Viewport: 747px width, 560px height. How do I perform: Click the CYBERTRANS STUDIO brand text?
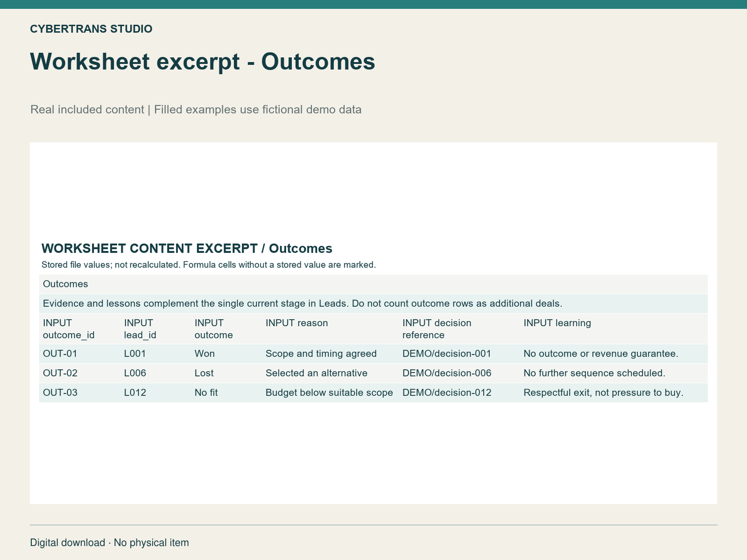coord(91,29)
